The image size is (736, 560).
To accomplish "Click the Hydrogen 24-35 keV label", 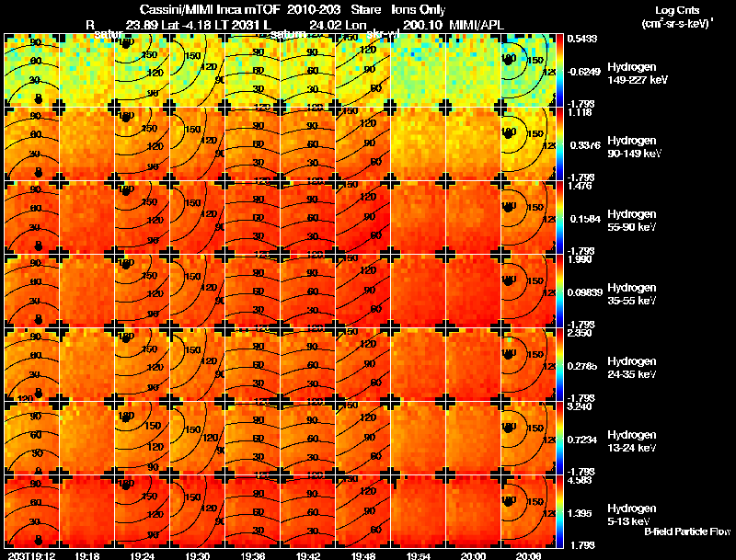I will [632, 368].
